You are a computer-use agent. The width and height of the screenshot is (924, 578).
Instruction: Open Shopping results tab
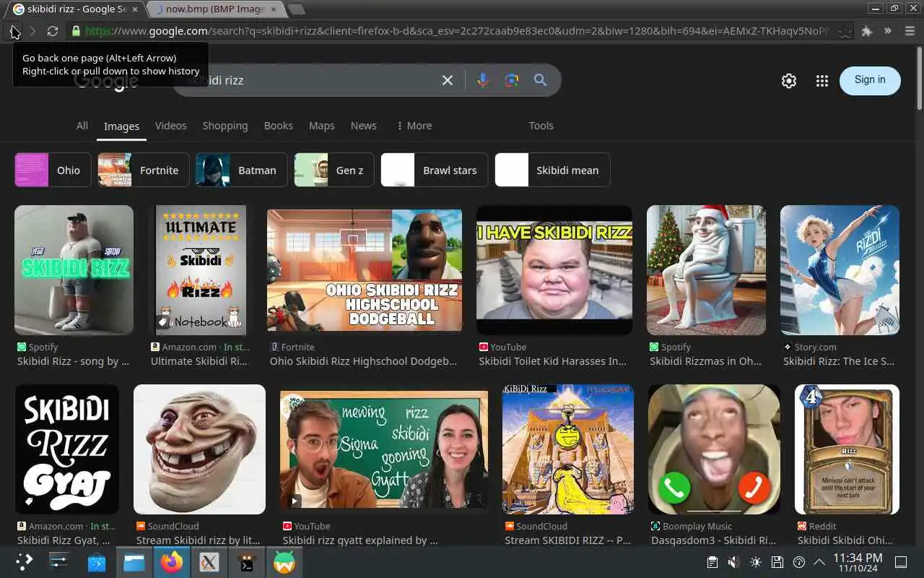[225, 126]
